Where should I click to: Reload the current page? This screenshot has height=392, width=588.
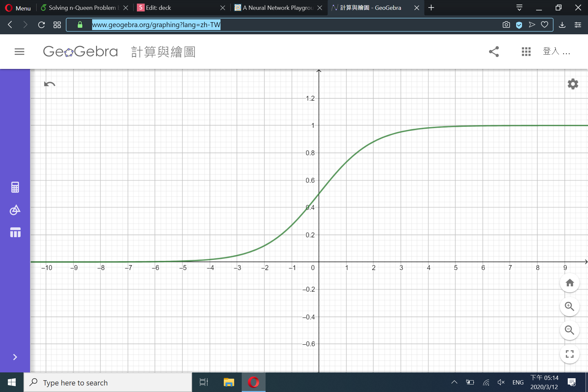[41, 24]
